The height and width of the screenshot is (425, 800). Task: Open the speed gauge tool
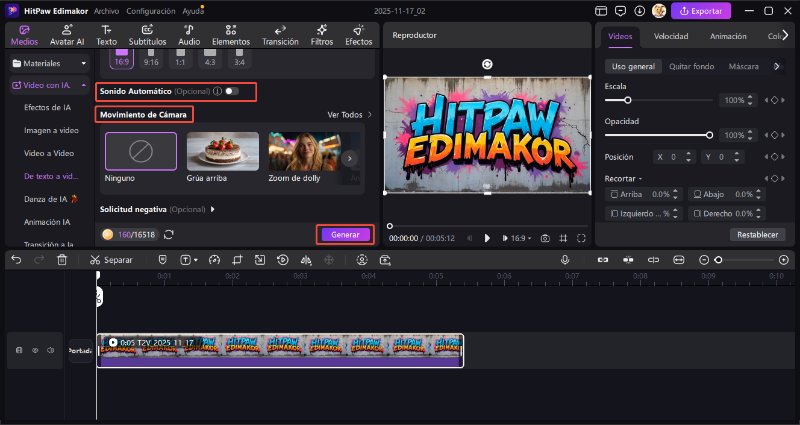(x=214, y=260)
